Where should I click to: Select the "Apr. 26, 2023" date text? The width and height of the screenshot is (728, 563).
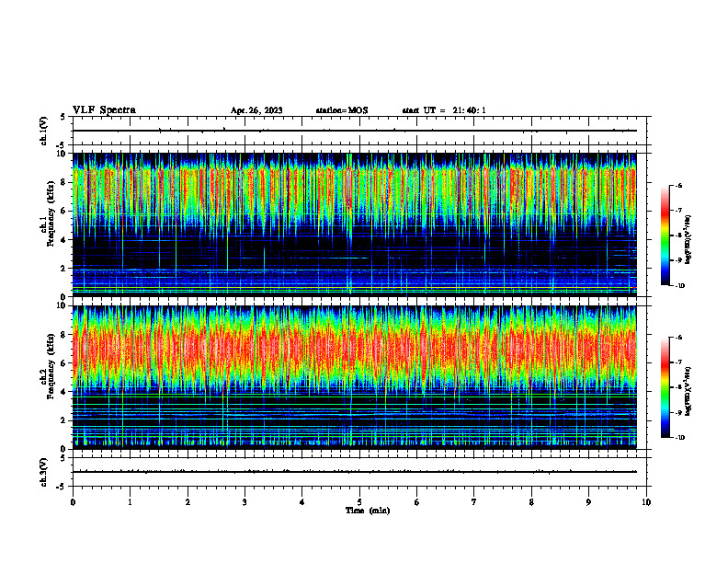click(256, 110)
